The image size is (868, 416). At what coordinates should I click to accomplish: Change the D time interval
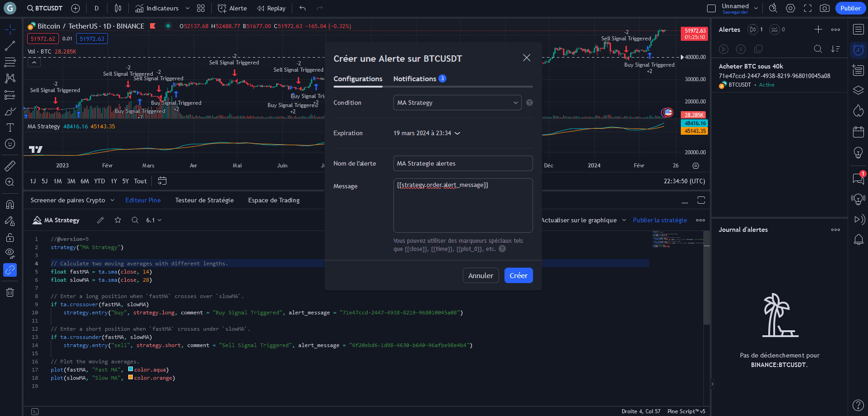(x=97, y=8)
